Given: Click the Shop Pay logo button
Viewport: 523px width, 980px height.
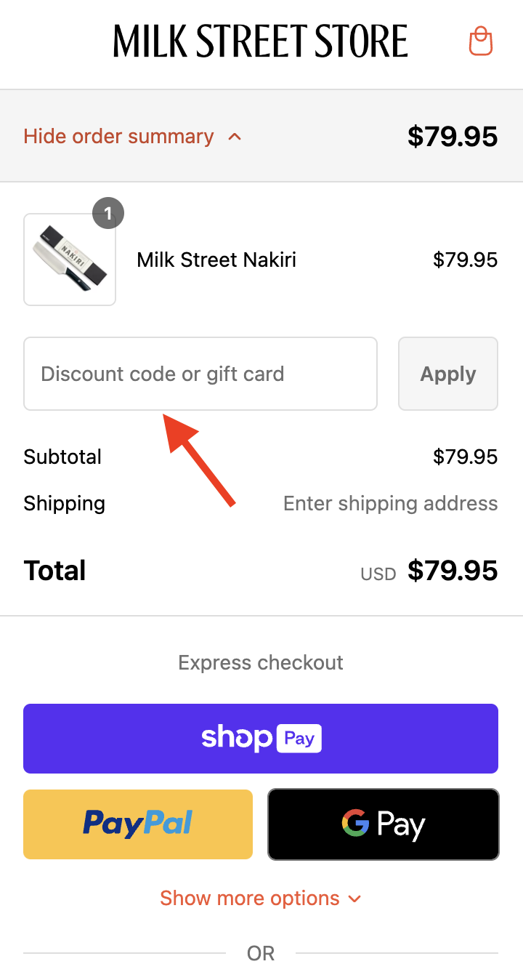Looking at the screenshot, I should point(261,739).
